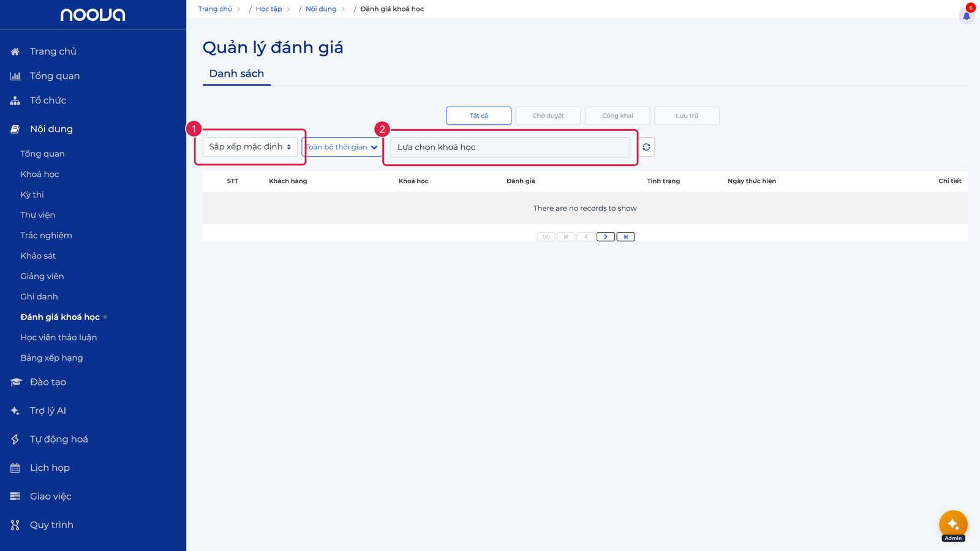Click the Khoá học column header
The height and width of the screenshot is (551, 980).
point(413,181)
